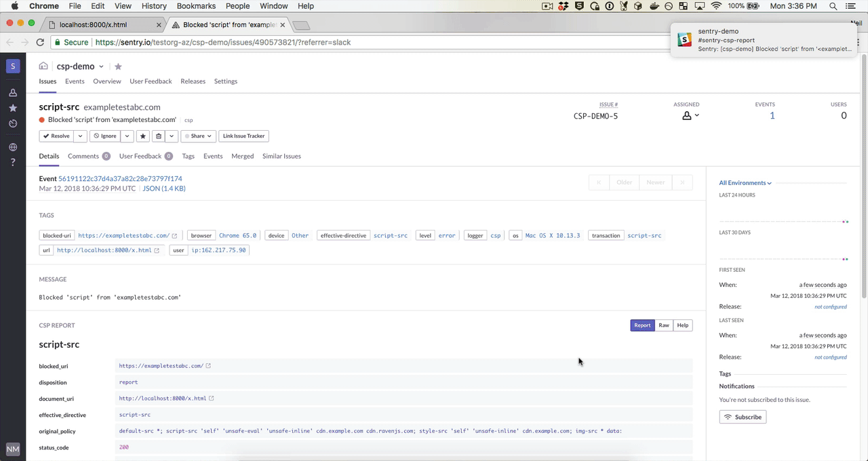The image size is (868, 461).
Task: Jump to newest event button
Action: coord(682,182)
